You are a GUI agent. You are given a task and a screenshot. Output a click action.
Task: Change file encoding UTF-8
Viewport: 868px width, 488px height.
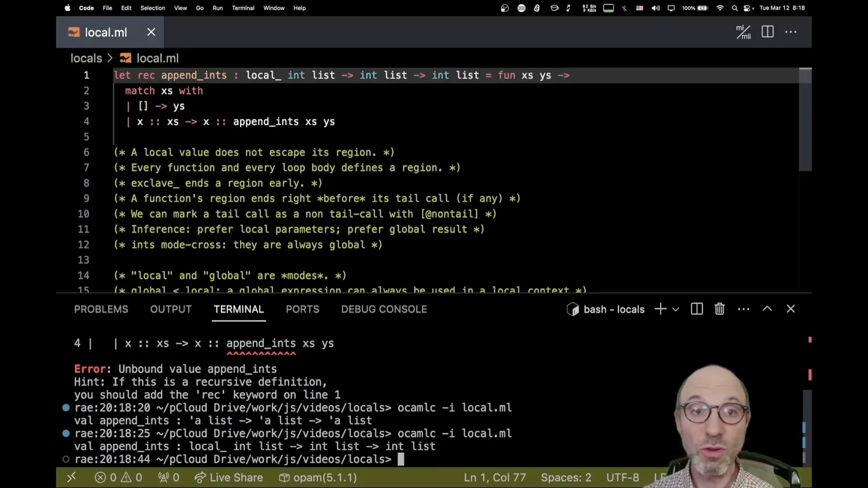tap(622, 477)
